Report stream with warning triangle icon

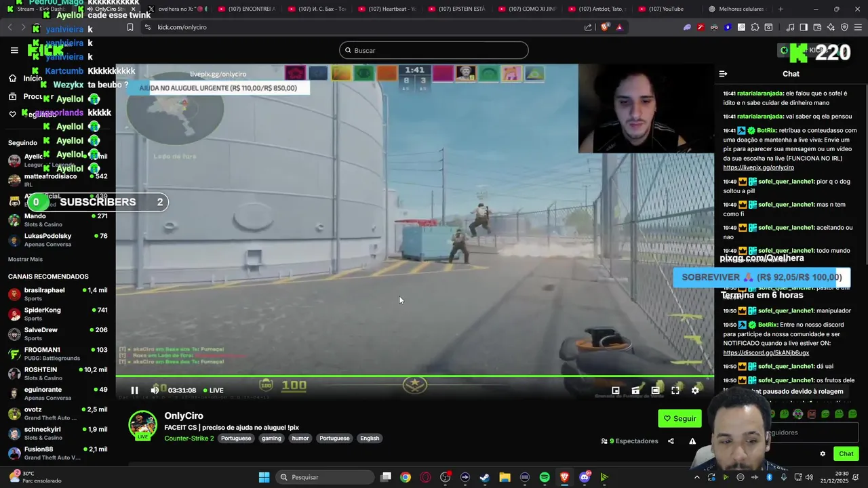pyautogui.click(x=692, y=441)
